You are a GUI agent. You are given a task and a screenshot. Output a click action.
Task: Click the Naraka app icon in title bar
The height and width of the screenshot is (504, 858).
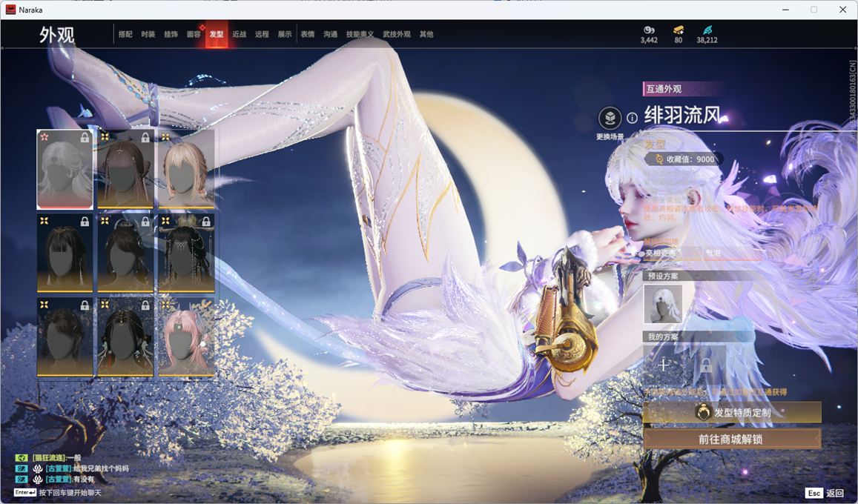point(10,10)
